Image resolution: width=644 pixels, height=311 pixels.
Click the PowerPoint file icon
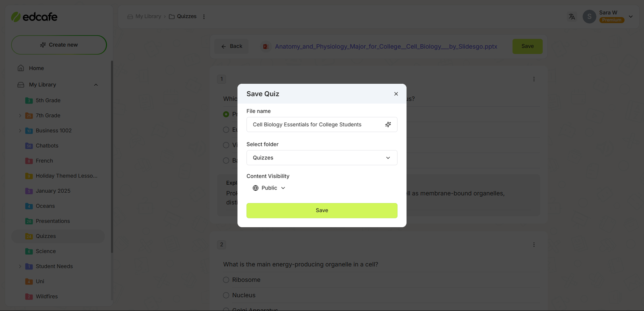pyautogui.click(x=266, y=47)
